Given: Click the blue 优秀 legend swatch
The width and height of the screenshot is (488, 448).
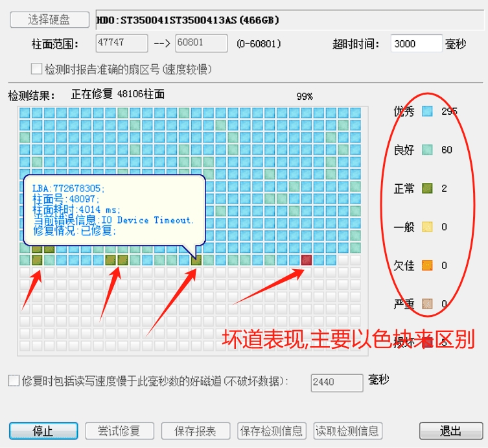Looking at the screenshot, I should tap(427, 111).
